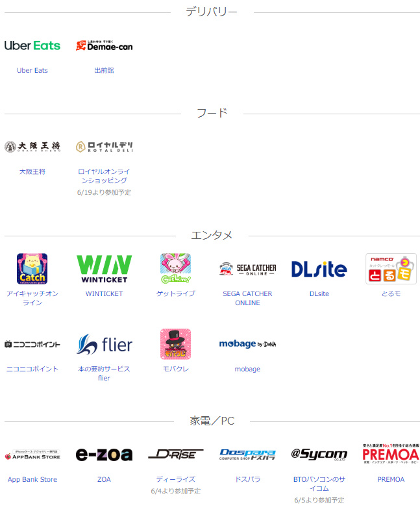Click the Dospara logo
420x511 pixels.
(247, 455)
